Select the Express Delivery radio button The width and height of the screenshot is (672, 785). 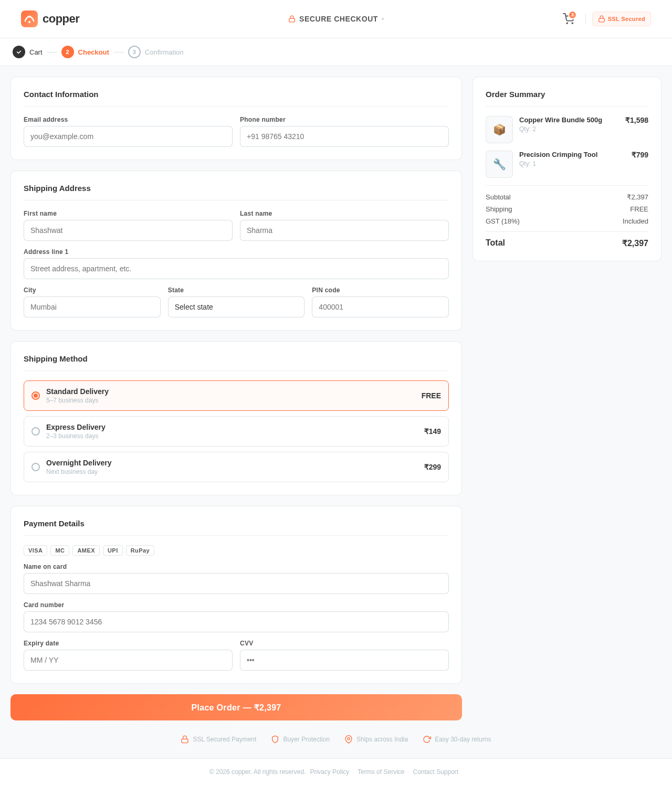(x=36, y=431)
